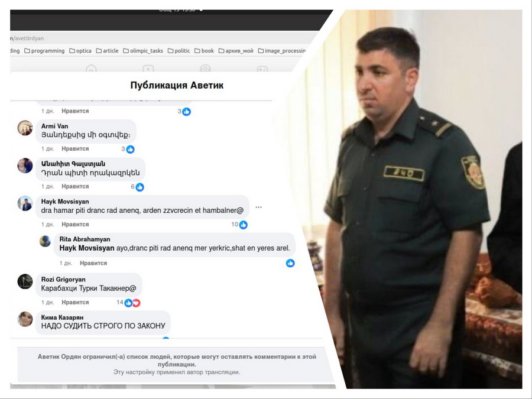Open Кима Казарян's avatar
Viewport: 532px width, 399px height.
coord(25,319)
